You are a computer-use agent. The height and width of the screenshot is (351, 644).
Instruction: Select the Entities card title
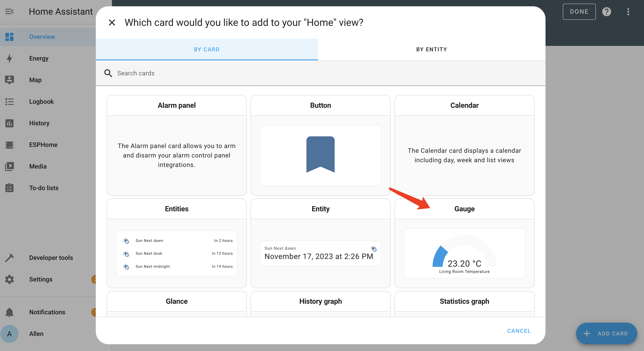177,209
